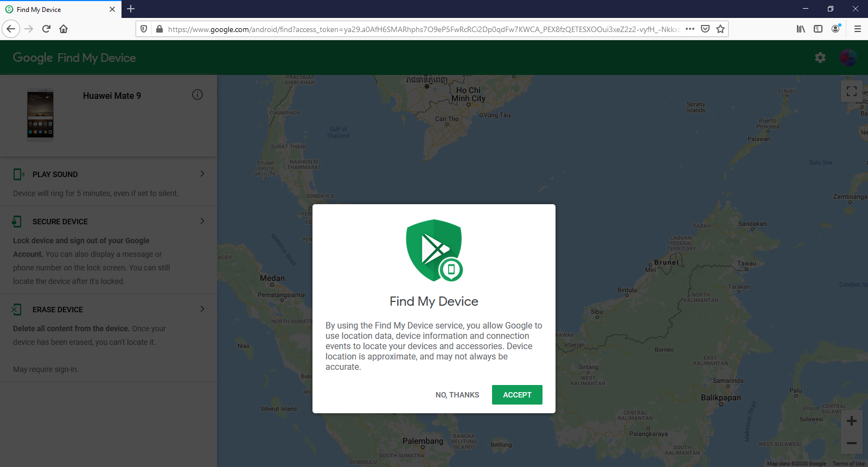The image size is (868, 467).
Task: Click the Huawei Mate 9 phone thumbnail
Action: click(x=41, y=114)
